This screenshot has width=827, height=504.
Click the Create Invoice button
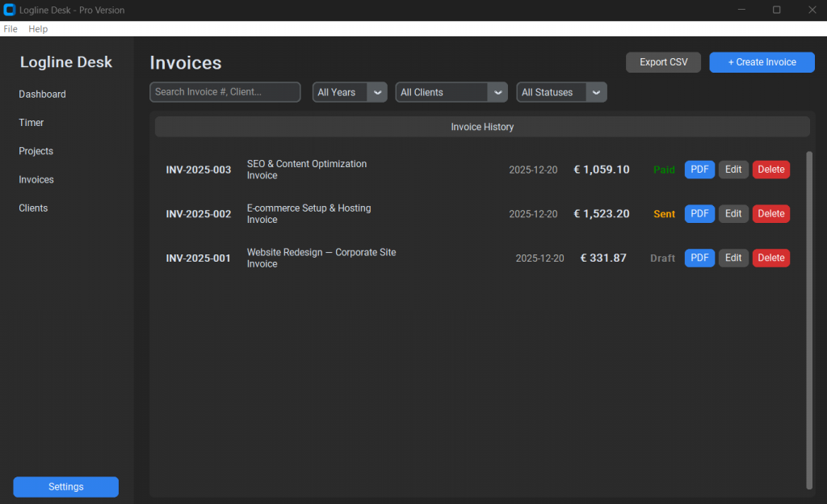[x=762, y=62]
